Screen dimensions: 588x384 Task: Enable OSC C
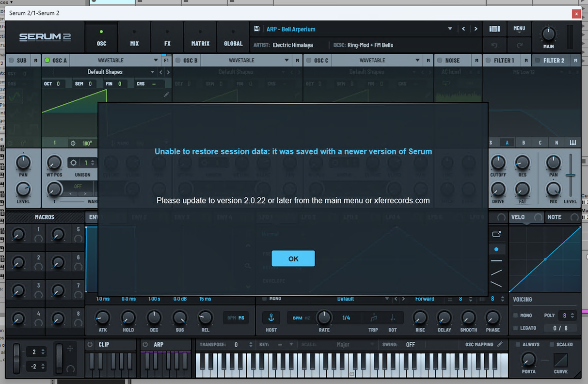click(x=309, y=61)
